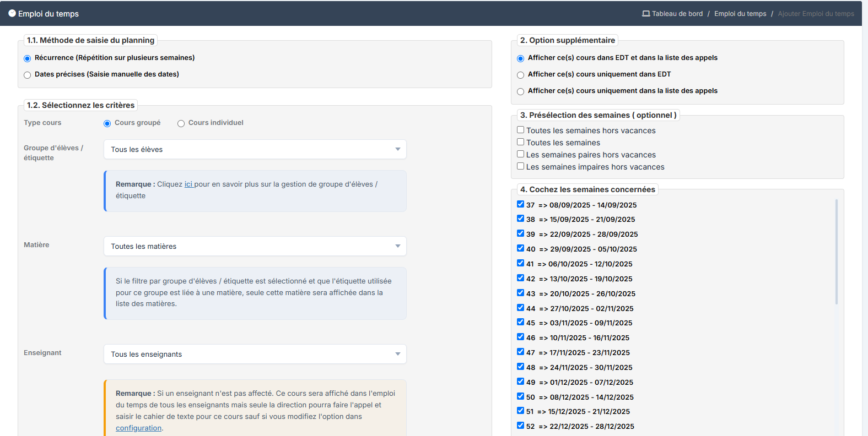
Task: Click the '2. Option supplémentaire' heading
Action: (x=567, y=40)
